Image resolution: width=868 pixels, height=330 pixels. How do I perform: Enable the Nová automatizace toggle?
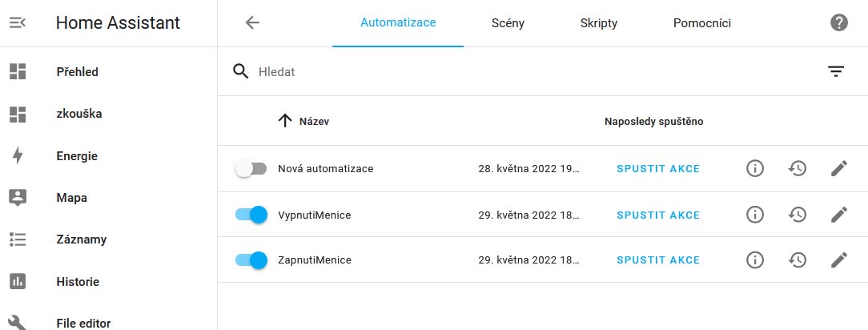pyautogui.click(x=251, y=169)
